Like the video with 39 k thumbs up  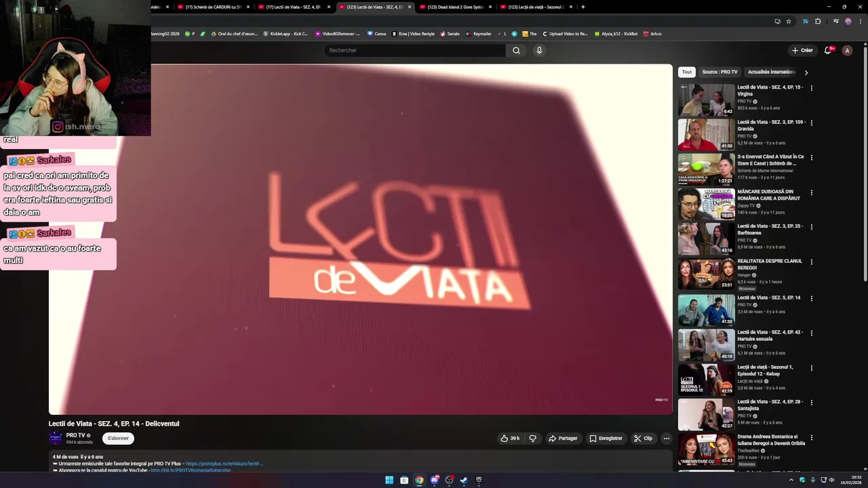(x=510, y=439)
